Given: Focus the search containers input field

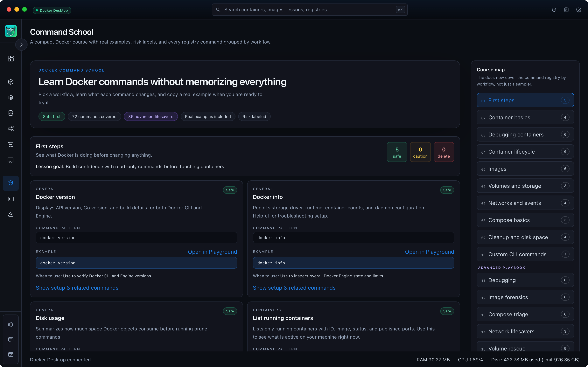Looking at the screenshot, I should [x=310, y=10].
